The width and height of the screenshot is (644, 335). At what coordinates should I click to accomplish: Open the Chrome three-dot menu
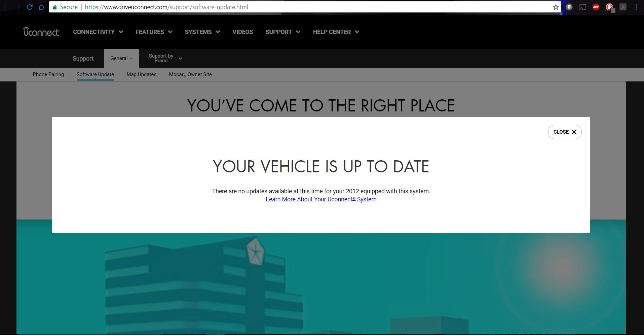(636, 7)
